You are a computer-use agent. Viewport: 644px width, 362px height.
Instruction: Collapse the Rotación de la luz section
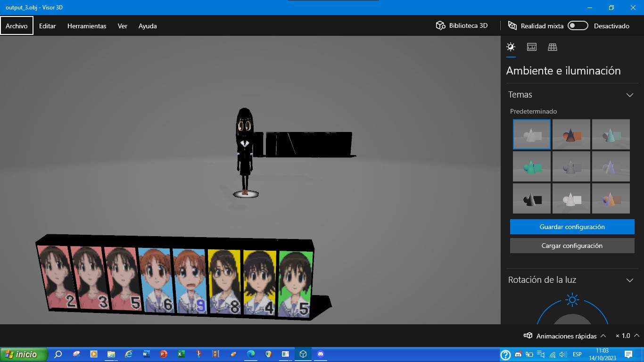[x=629, y=280]
